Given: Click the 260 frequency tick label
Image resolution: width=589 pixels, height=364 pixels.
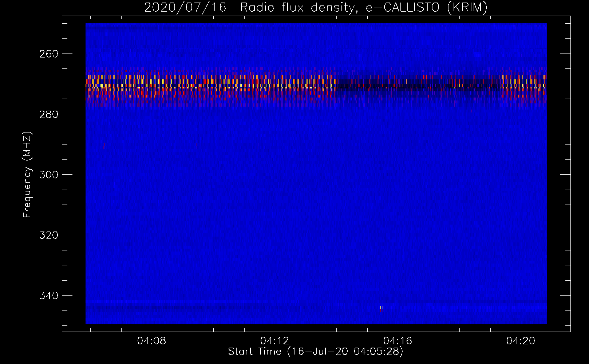Looking at the screenshot, I should [x=49, y=54].
